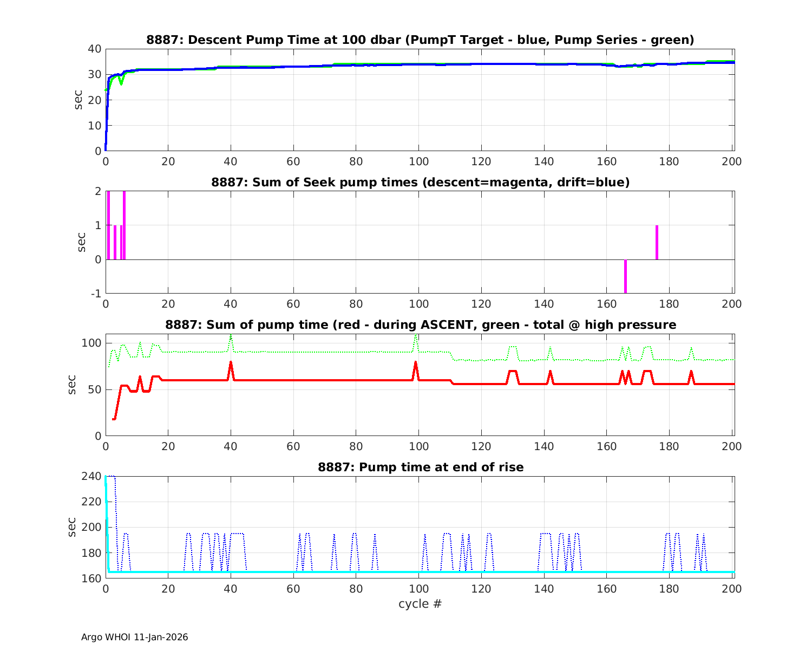812x650 pixels.
Task: Click the "Descent Pump Time at 100 dbar" plot title
Action: point(420,40)
